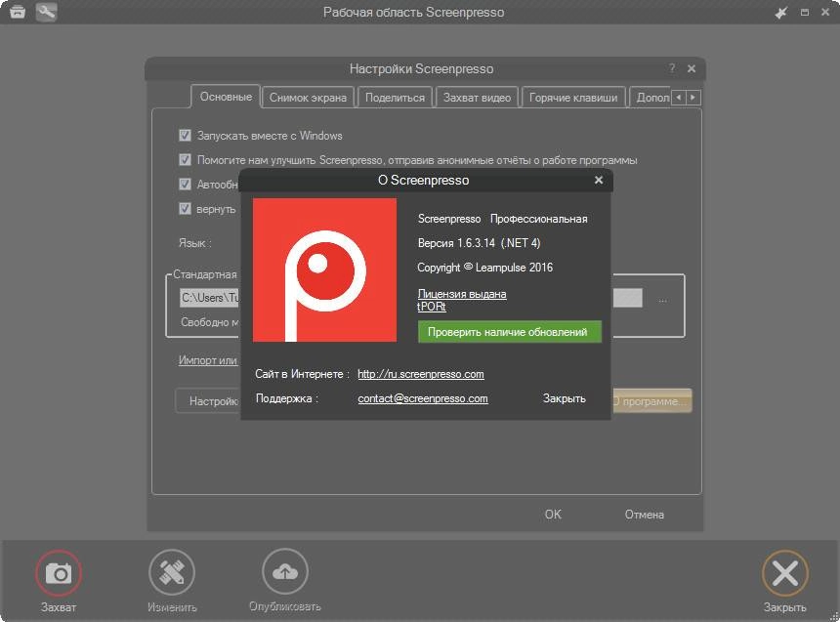840x622 pixels.
Task: Click the Screenpresso red logo image
Action: [324, 270]
